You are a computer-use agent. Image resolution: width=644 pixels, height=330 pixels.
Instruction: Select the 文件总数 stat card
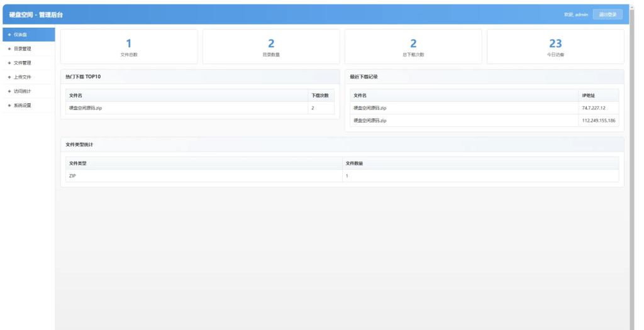tap(129, 47)
